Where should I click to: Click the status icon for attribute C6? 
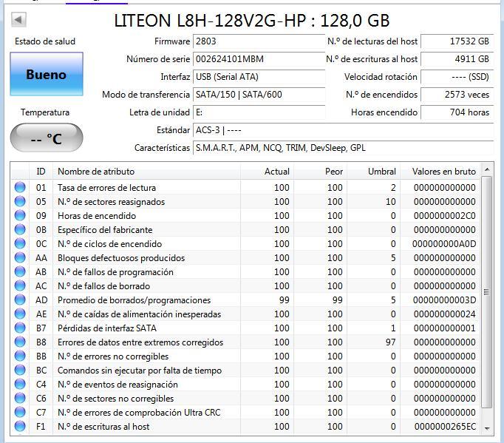pos(20,398)
